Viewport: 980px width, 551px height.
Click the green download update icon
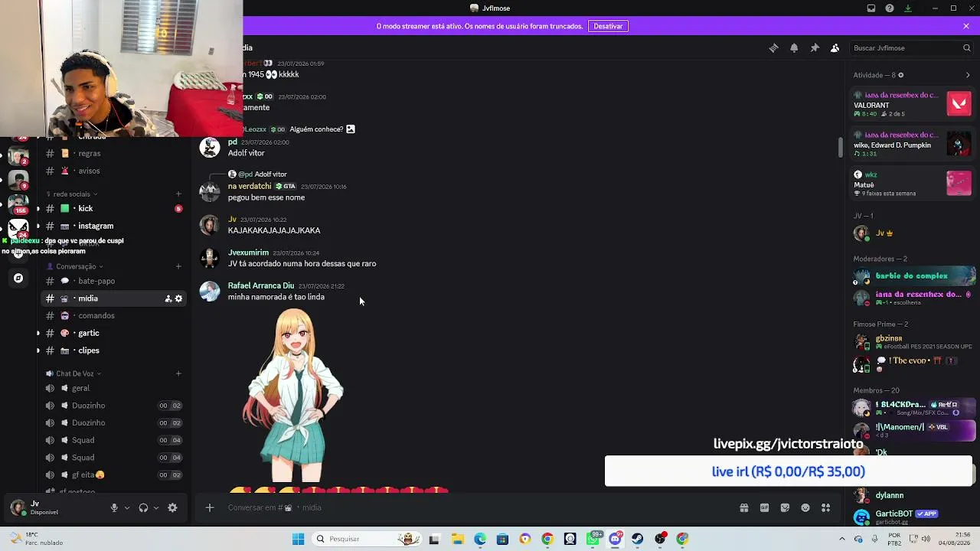coord(908,8)
